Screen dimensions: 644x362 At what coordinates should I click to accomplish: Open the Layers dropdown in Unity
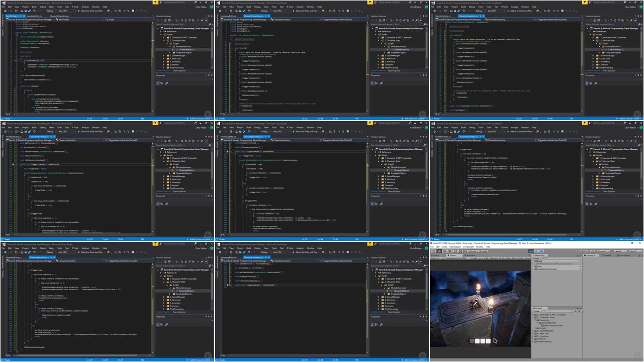[x=620, y=251]
